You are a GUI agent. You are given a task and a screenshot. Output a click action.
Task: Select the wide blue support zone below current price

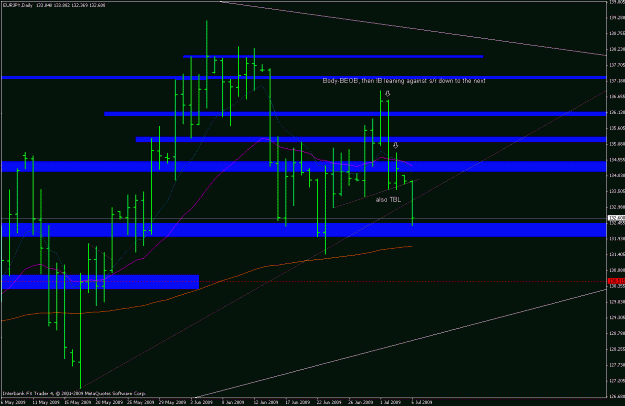click(304, 230)
